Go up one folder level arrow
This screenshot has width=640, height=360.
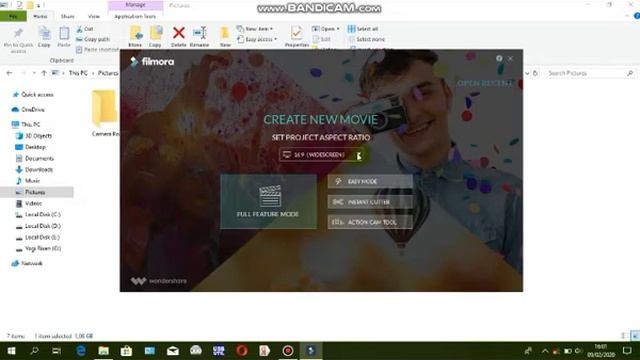click(44, 73)
